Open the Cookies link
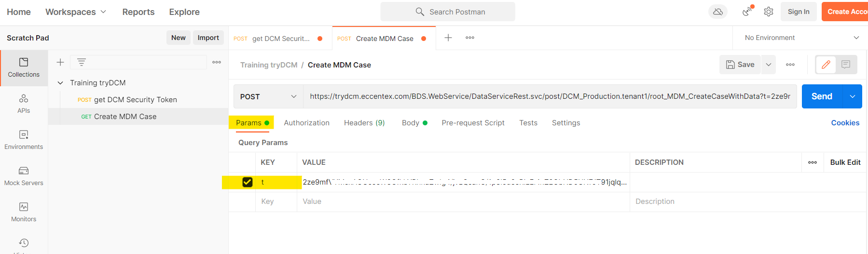868x254 pixels. pos(845,123)
